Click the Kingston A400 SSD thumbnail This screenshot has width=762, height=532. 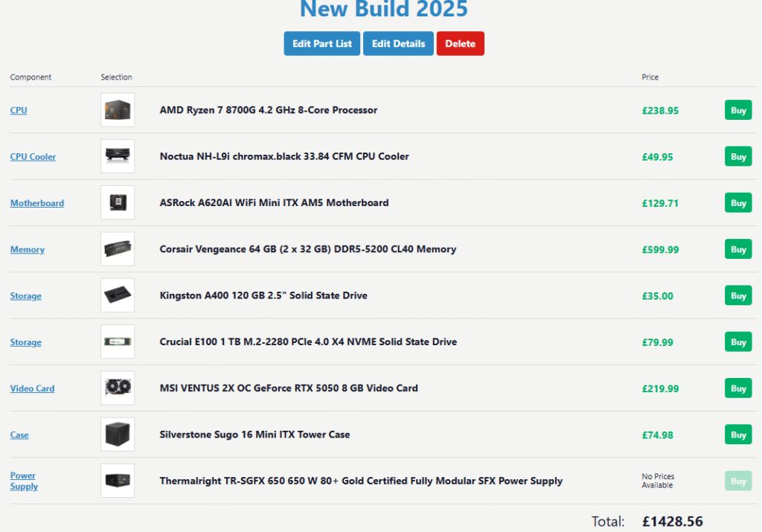coord(118,295)
